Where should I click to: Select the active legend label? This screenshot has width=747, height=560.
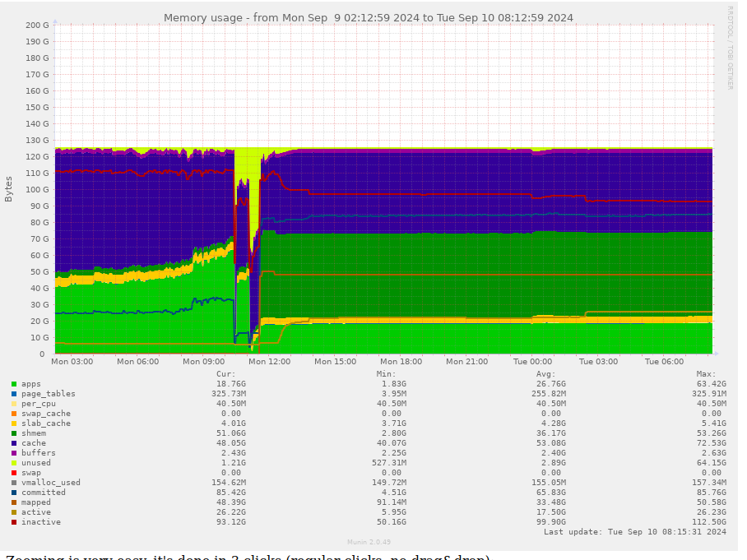35,512
